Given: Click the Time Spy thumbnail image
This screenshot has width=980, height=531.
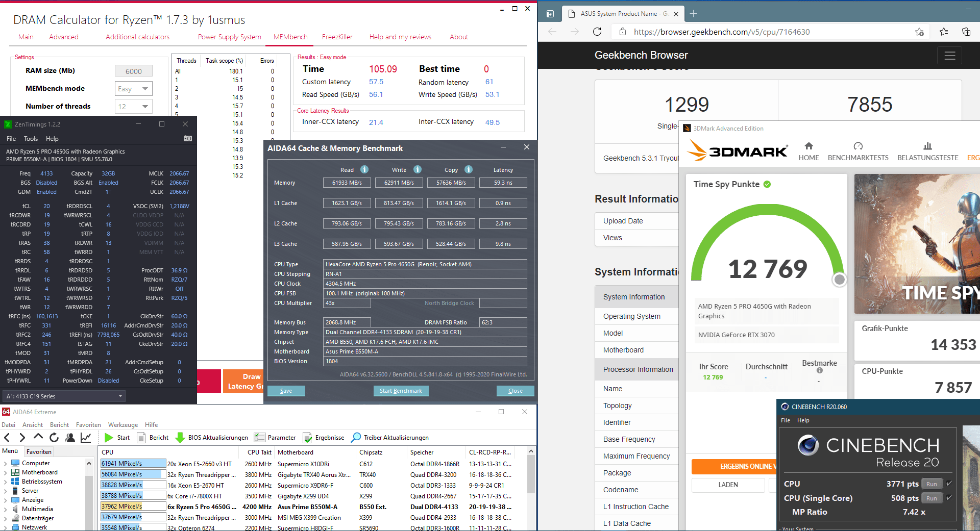Looking at the screenshot, I should tap(917, 244).
